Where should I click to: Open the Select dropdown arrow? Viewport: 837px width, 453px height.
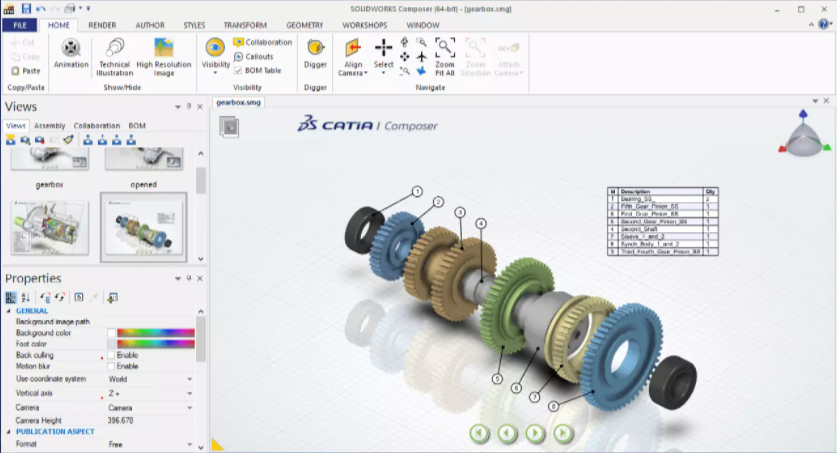[383, 73]
